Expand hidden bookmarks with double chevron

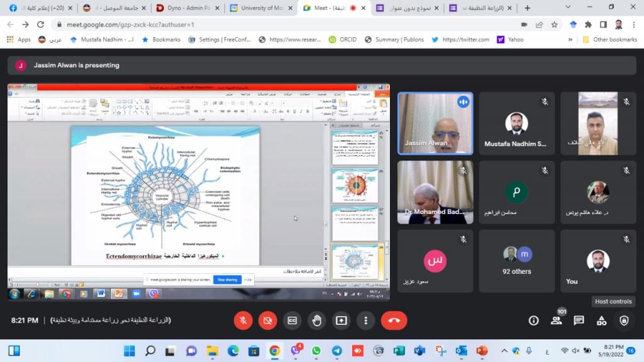(x=570, y=39)
